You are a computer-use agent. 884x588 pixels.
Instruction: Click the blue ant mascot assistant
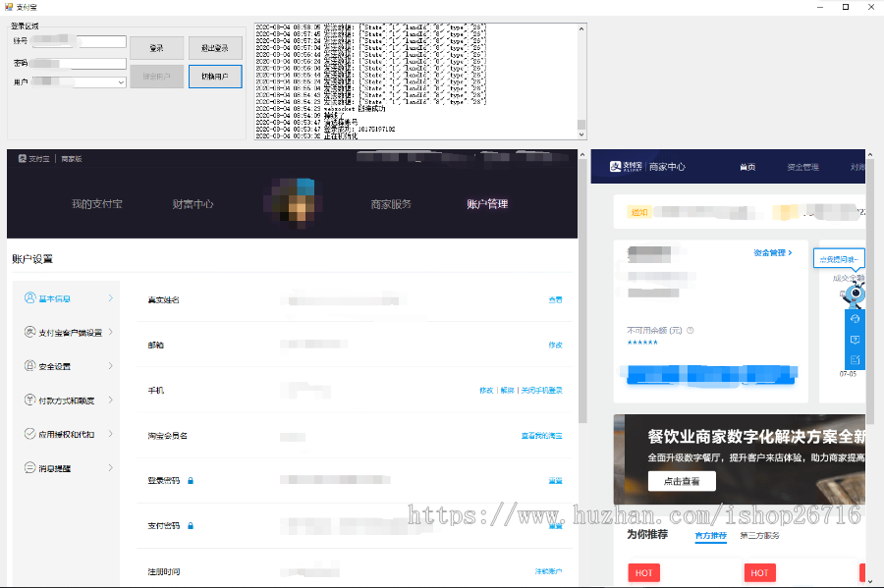pos(854,294)
